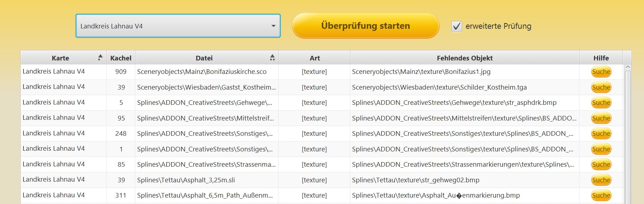Sort by Fehlendes Objekt column header

[465, 58]
